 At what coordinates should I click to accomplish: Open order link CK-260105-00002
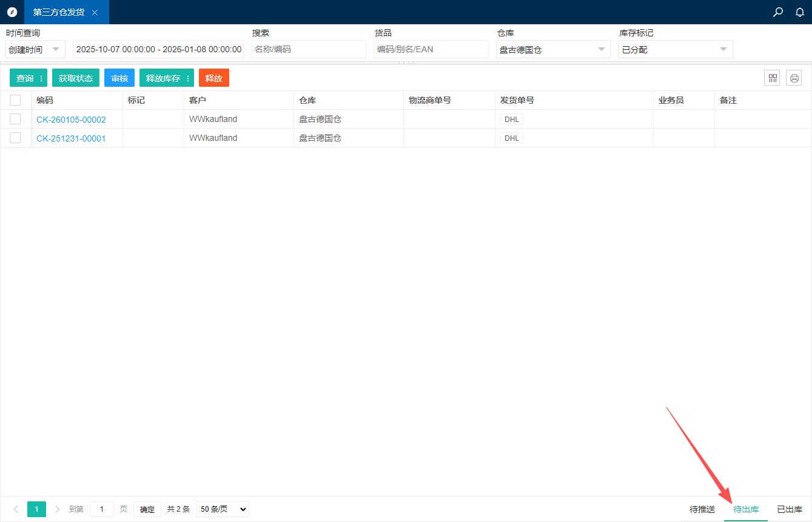71,120
